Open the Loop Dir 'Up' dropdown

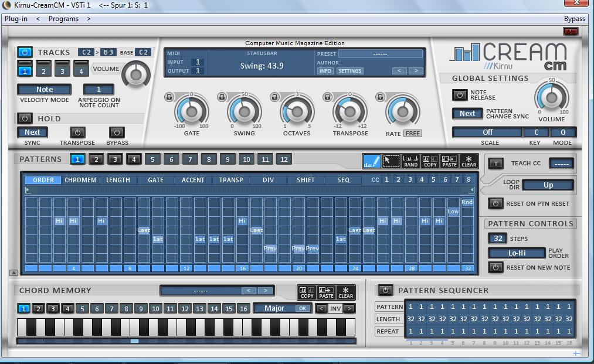548,185
